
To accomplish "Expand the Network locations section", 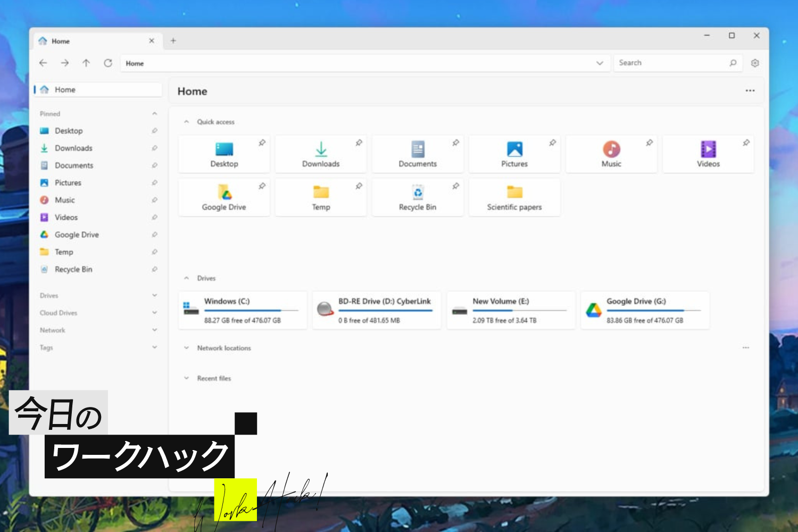I will click(x=186, y=348).
